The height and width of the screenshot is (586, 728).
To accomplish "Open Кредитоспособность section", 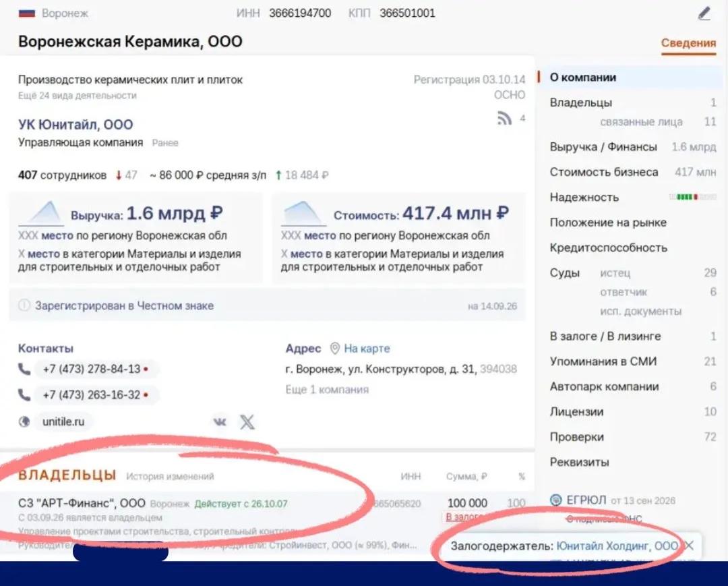I will coord(608,247).
